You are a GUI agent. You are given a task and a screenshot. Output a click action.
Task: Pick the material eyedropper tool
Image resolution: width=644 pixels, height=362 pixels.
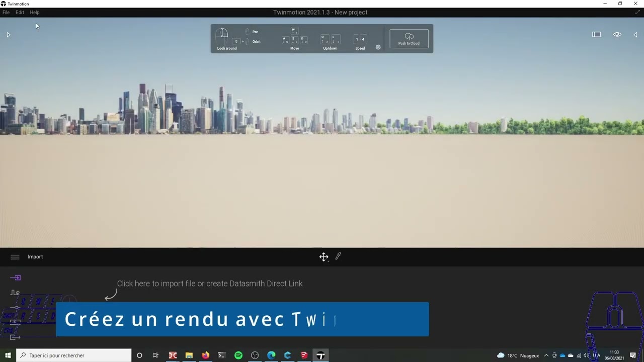tap(338, 256)
